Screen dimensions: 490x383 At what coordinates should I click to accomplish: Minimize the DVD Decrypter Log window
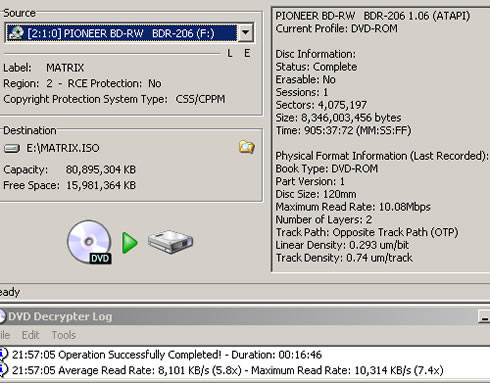tap(484, 317)
